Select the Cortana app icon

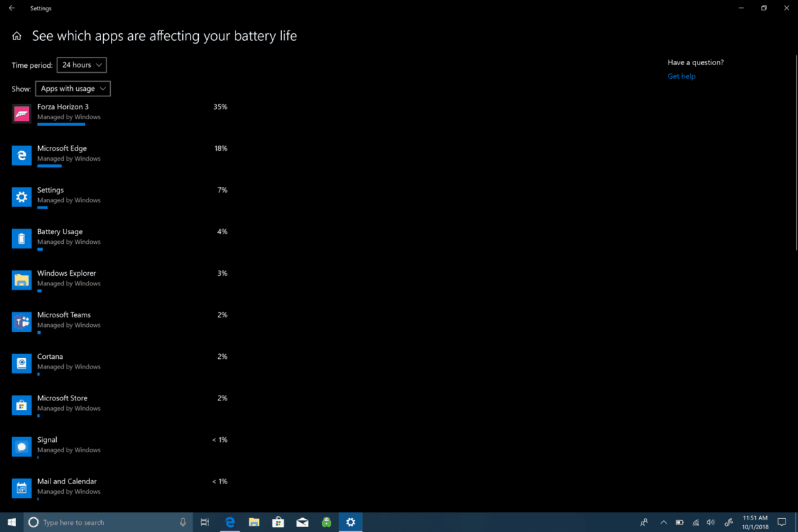[21, 364]
